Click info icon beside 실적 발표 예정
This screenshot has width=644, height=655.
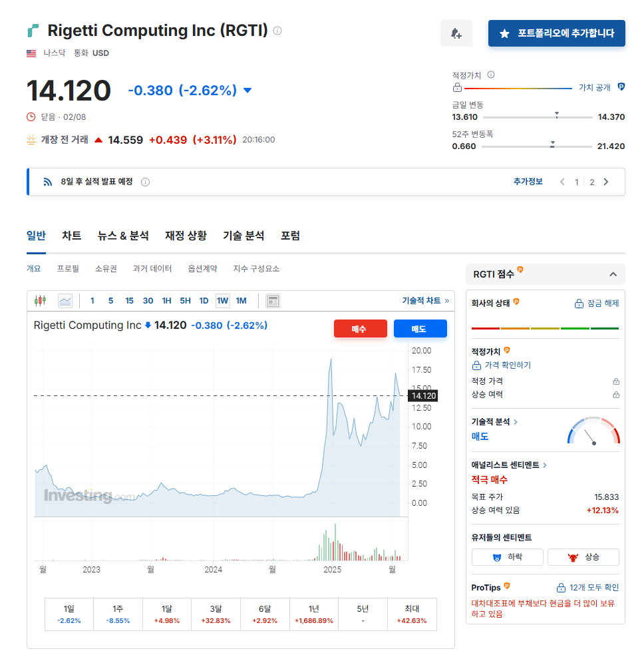click(145, 182)
